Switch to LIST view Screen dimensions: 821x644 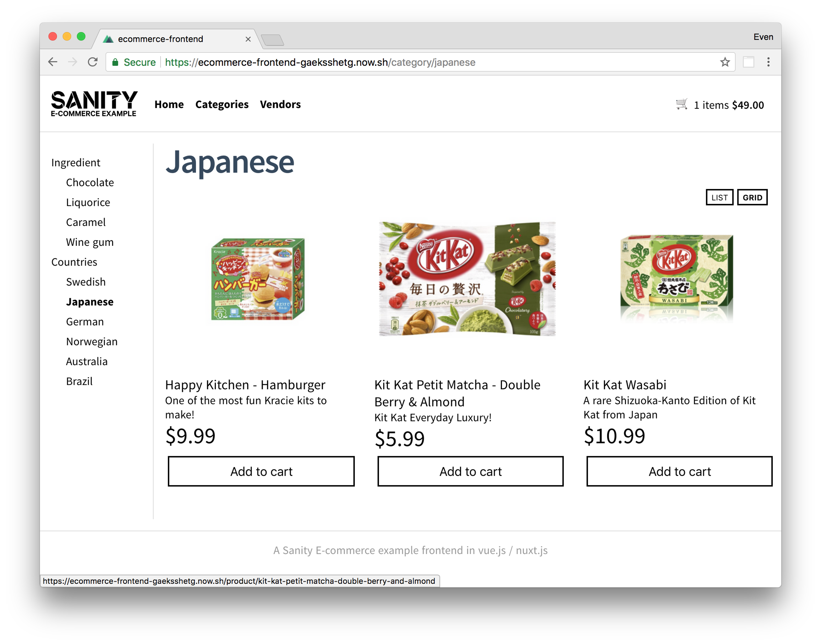click(x=719, y=197)
